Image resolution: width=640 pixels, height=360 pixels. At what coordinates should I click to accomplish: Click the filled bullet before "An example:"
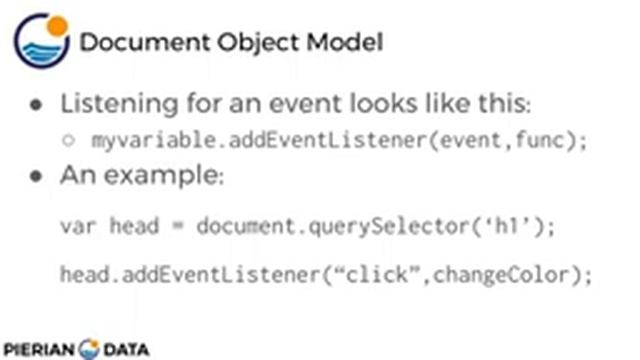click(36, 176)
